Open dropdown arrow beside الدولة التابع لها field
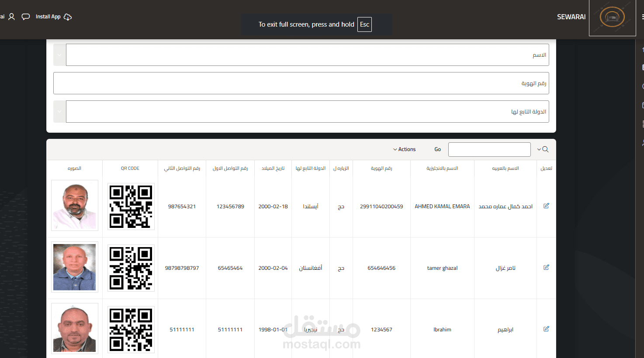The height and width of the screenshot is (358, 644). [59, 112]
